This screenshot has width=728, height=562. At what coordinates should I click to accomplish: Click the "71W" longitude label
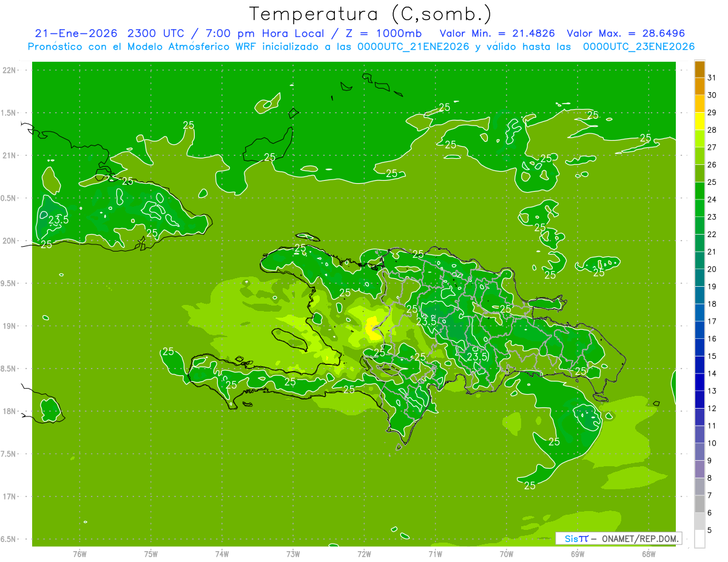(435, 554)
